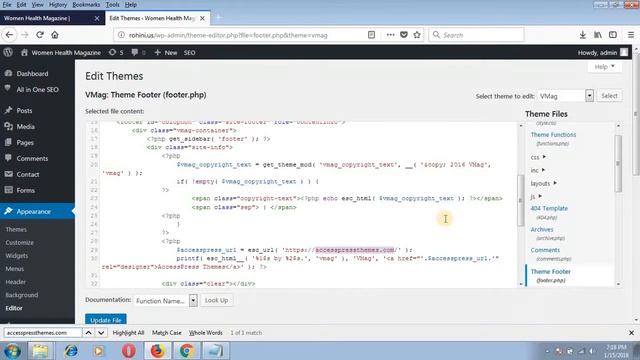
Task: Toggle the sidebar icon in toolbar
Action: (613, 35)
